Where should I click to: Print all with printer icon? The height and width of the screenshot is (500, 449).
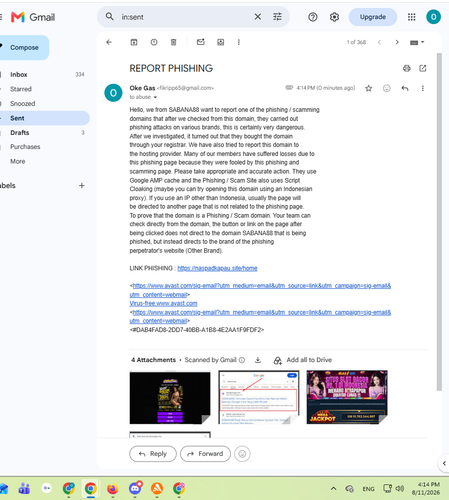click(x=407, y=68)
